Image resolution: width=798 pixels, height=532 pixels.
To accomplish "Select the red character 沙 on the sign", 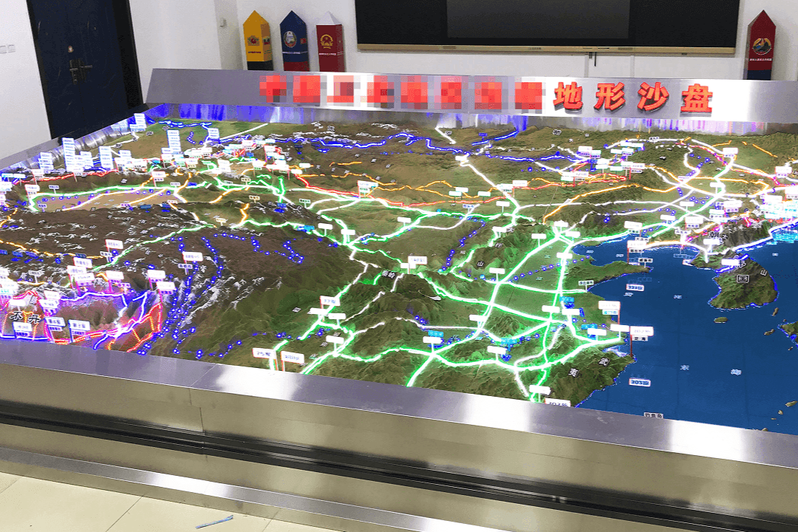I will [652, 98].
